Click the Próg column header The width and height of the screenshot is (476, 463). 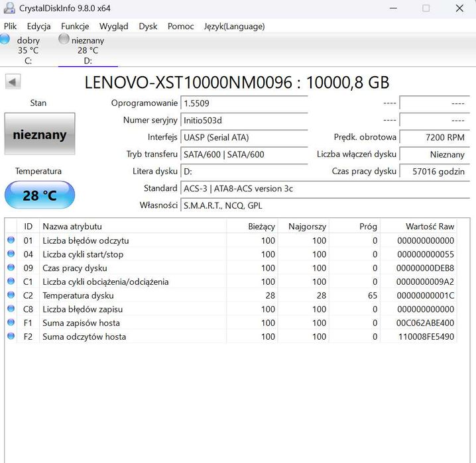[x=355, y=227]
